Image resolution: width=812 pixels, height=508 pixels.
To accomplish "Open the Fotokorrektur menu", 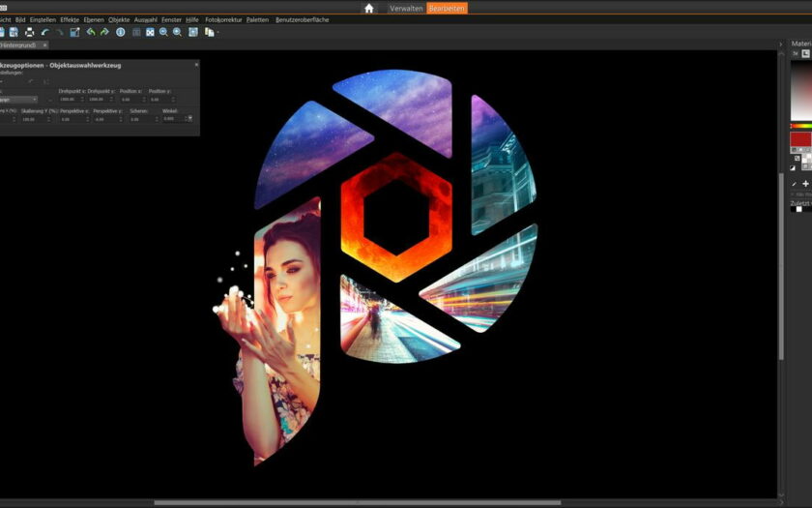I will 223,19.
